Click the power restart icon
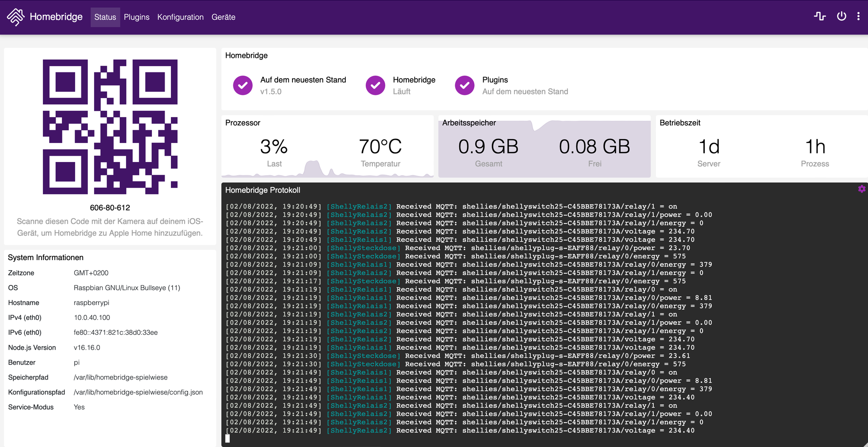The image size is (868, 447). click(x=841, y=16)
